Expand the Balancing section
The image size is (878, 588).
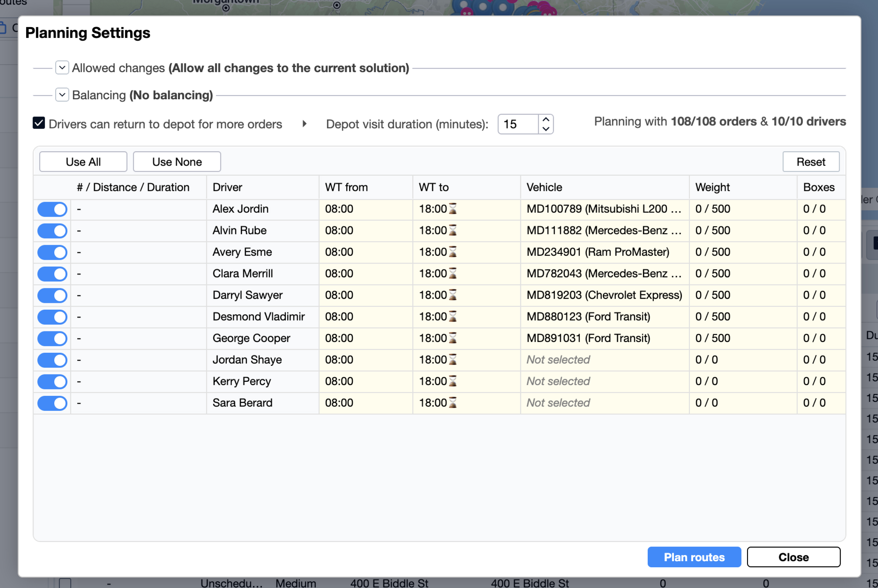coord(62,95)
